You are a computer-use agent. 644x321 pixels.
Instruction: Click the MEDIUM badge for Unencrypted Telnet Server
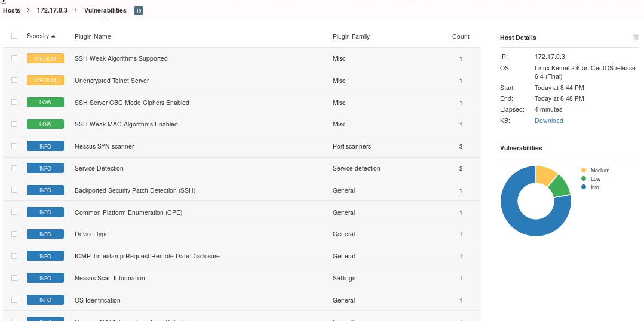tap(45, 81)
